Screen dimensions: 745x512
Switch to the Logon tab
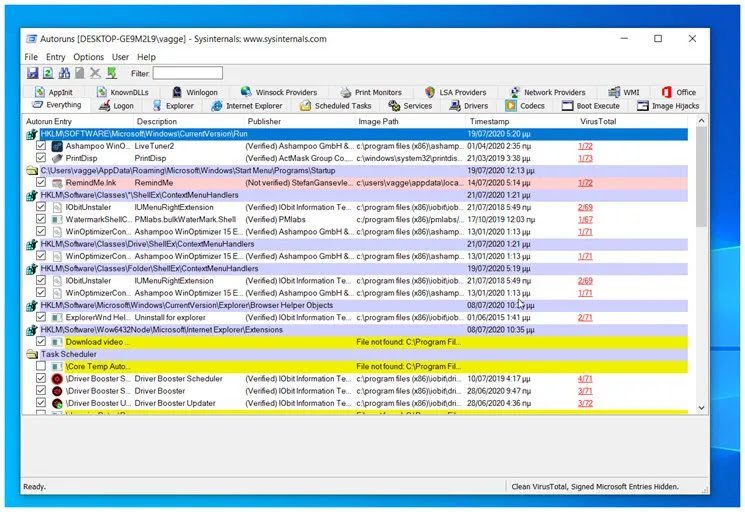[116, 106]
